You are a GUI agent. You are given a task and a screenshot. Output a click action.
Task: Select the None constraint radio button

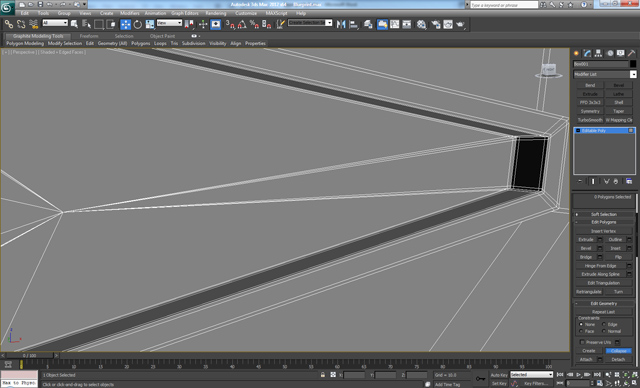click(581, 324)
